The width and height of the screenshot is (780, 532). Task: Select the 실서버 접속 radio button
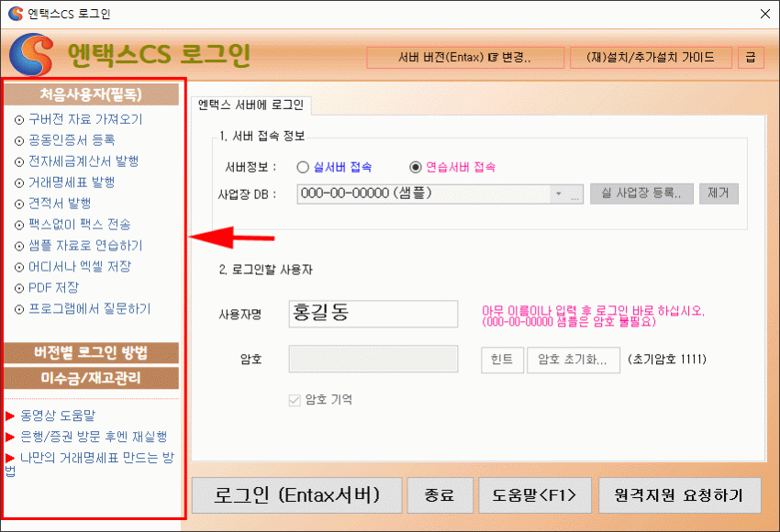tap(303, 167)
